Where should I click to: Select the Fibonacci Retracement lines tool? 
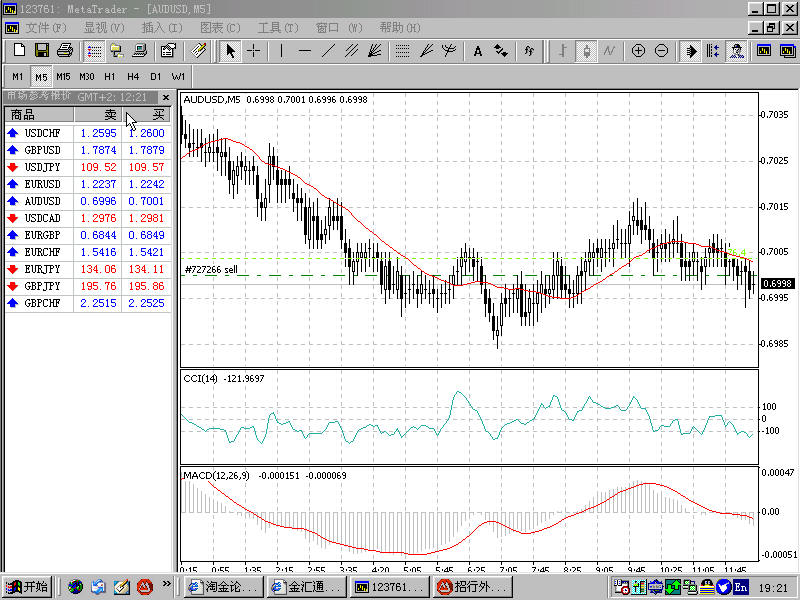coord(403,51)
